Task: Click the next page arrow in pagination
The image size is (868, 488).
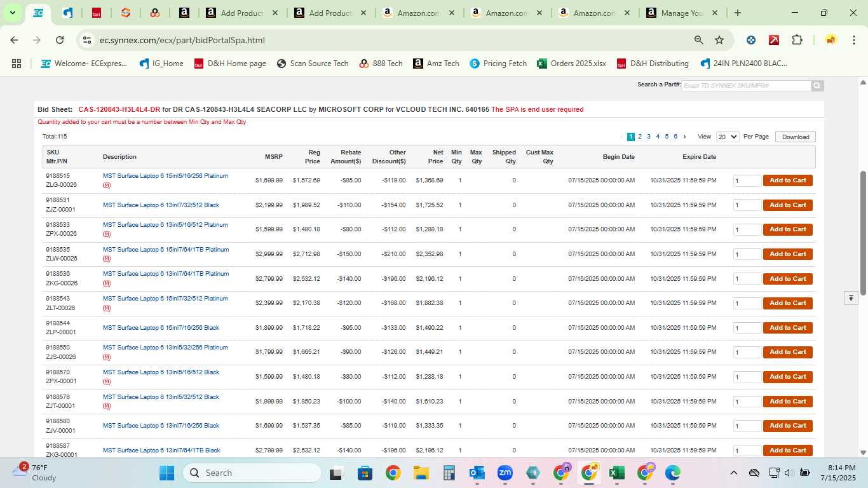Action: pyautogui.click(x=684, y=137)
